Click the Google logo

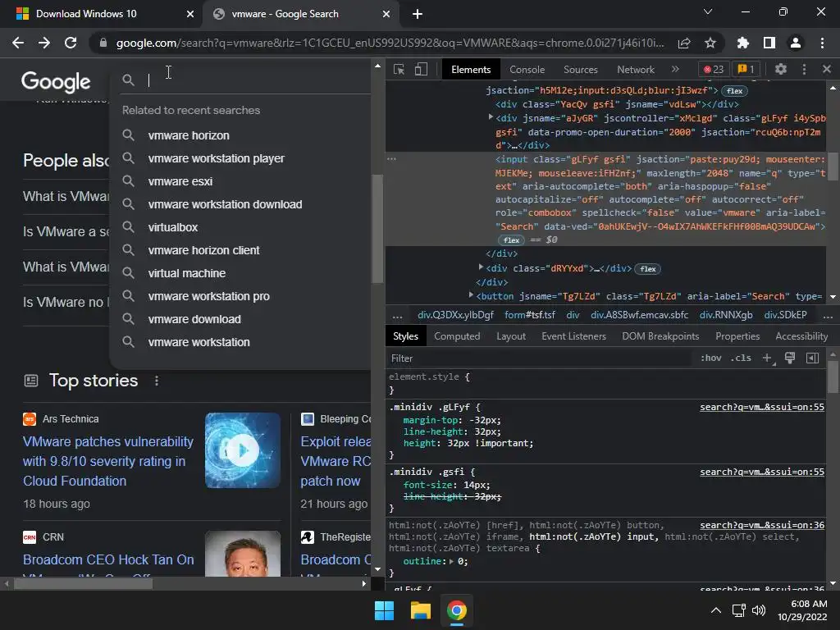(x=56, y=81)
